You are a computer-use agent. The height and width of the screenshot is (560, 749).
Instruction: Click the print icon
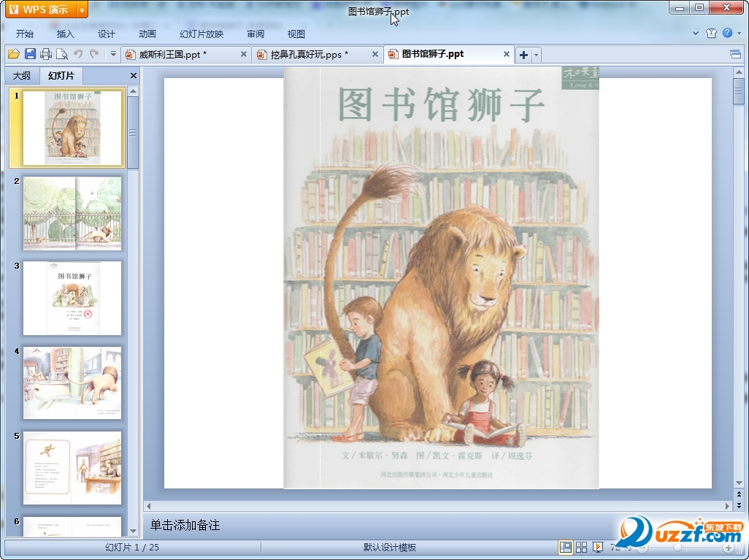click(46, 54)
